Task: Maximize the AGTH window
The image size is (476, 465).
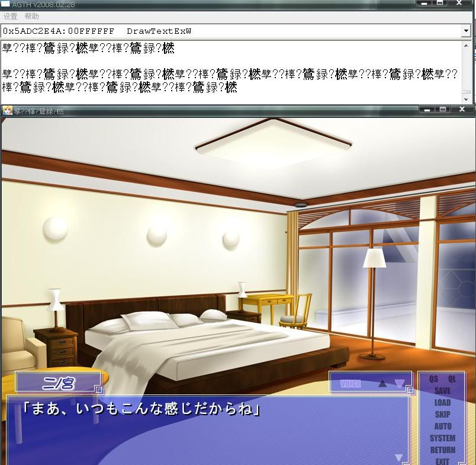Action: (x=440, y=3)
